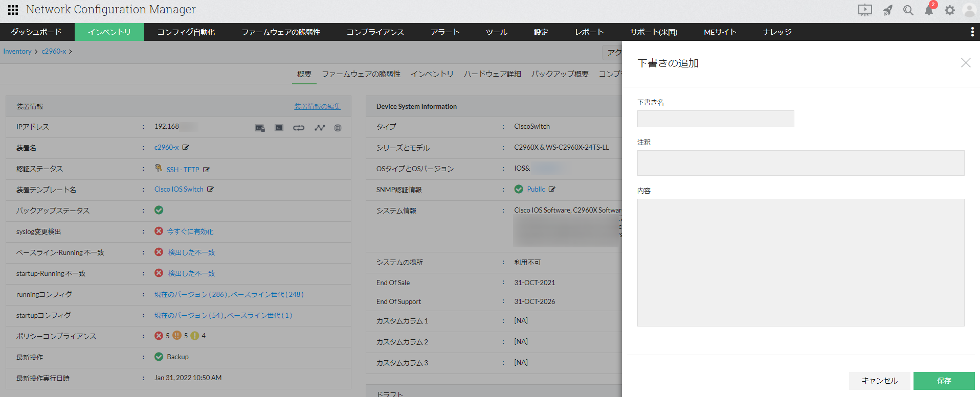Click edit icon next to SSH - TFTP
Viewport: 980px width, 397px height.
click(206, 170)
